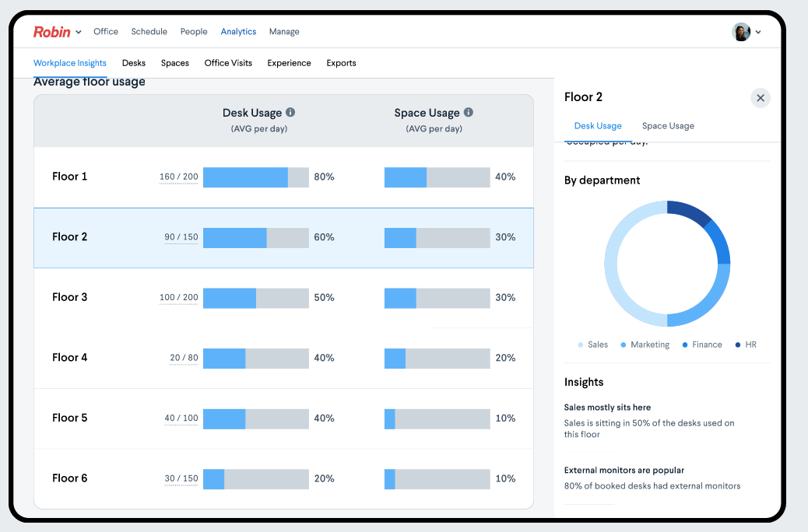Click the 40 / 100 desk count
808x532 pixels.
point(181,418)
